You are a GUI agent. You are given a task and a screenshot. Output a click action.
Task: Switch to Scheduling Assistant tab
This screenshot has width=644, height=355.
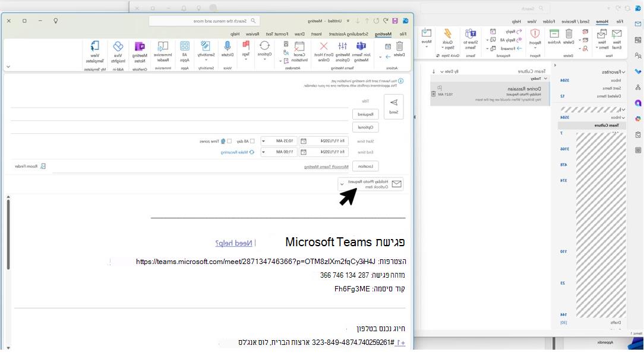tap(349, 34)
